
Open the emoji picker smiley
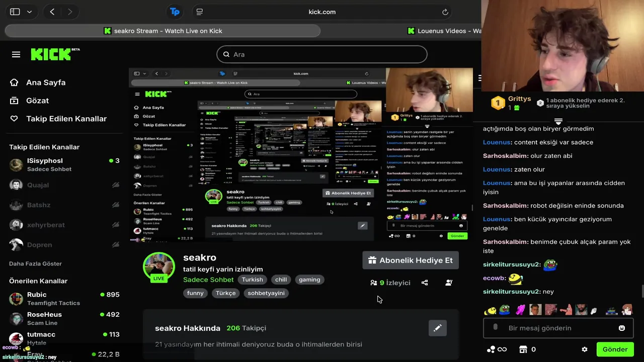[x=622, y=328]
